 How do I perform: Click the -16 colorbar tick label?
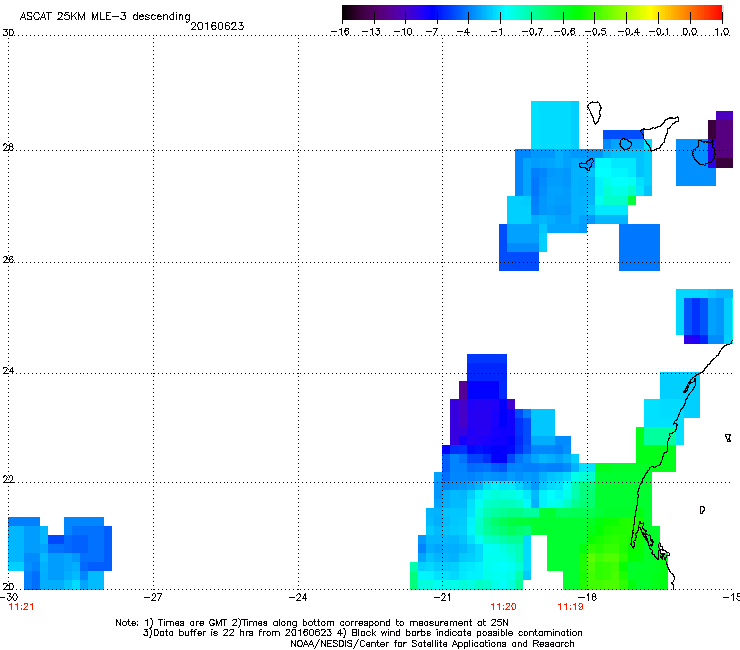pos(340,32)
